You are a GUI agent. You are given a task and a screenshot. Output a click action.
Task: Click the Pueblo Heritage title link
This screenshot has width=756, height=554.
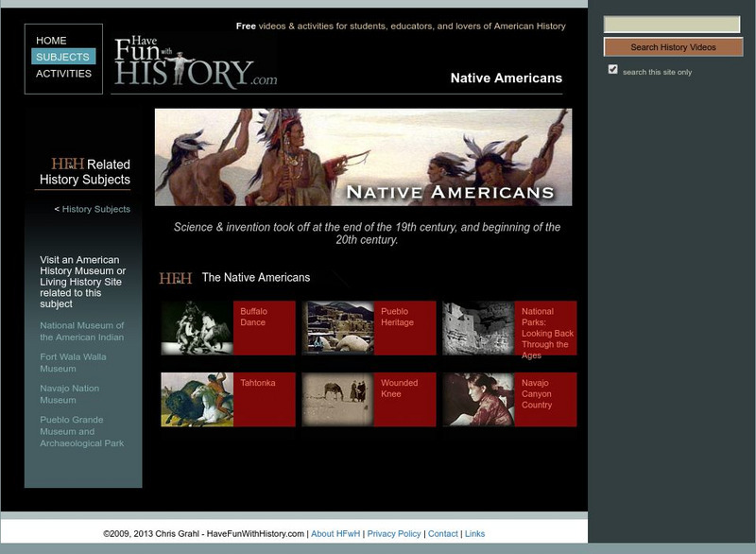[x=397, y=317]
